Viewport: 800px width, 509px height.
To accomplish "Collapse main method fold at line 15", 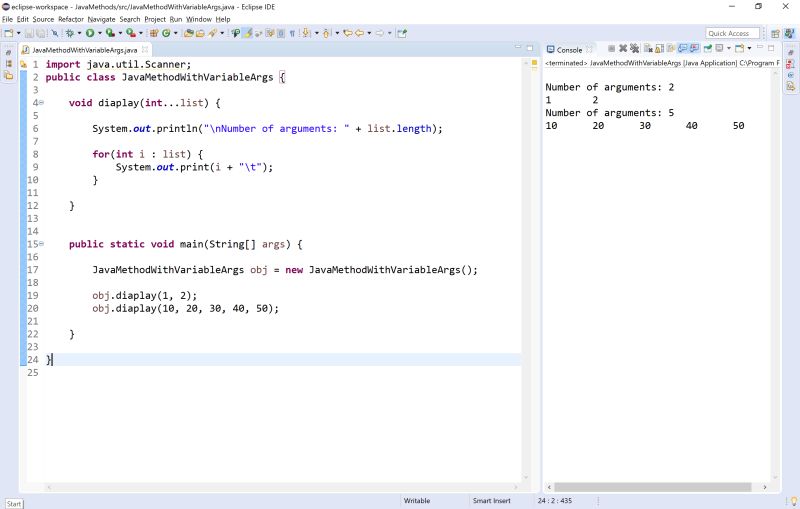I will 41,244.
